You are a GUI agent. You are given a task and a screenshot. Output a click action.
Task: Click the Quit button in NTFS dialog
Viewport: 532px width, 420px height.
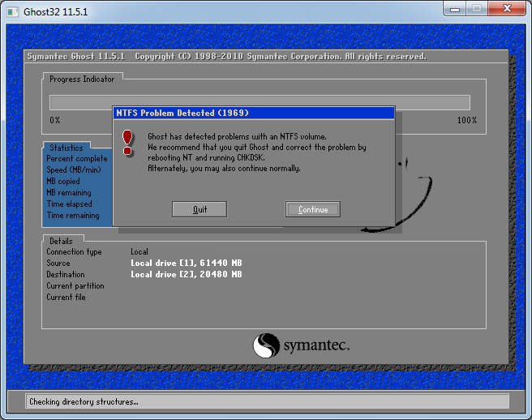tap(199, 209)
